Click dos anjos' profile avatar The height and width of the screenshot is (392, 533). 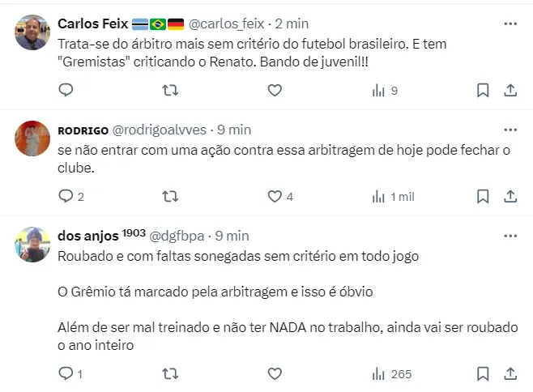[33, 244]
